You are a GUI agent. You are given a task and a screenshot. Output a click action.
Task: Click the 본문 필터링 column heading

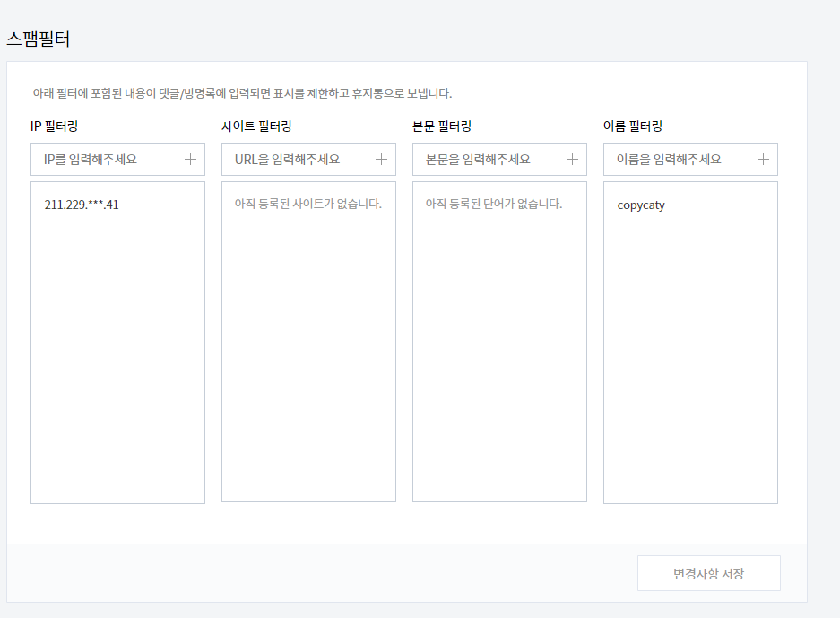(x=442, y=126)
